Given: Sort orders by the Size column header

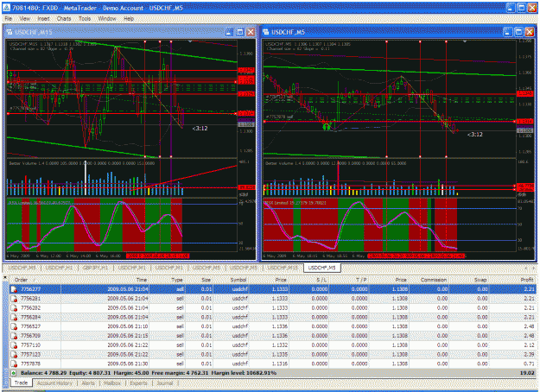Looking at the screenshot, I should coord(199,280).
